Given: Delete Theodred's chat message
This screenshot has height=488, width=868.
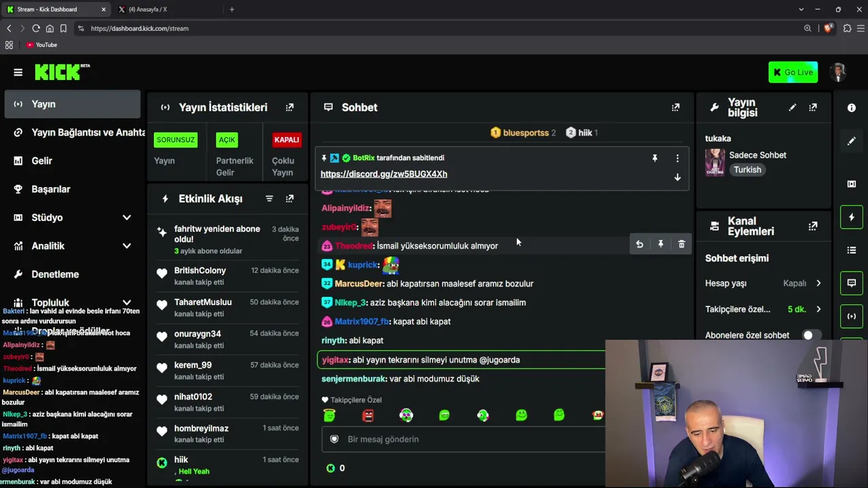Looking at the screenshot, I should (682, 244).
